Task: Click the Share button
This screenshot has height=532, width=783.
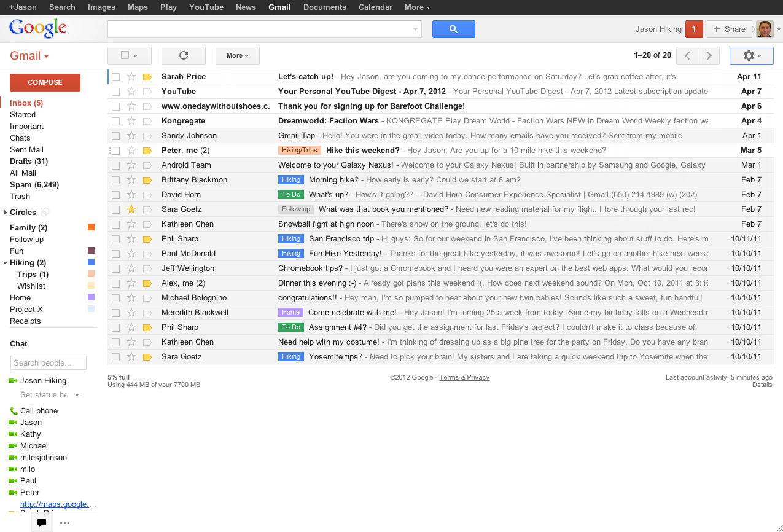Action: (x=730, y=29)
